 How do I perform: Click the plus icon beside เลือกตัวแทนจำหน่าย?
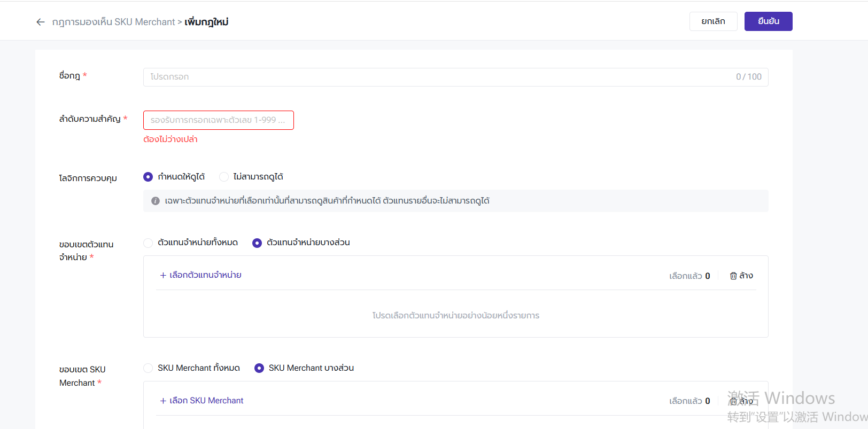click(163, 275)
